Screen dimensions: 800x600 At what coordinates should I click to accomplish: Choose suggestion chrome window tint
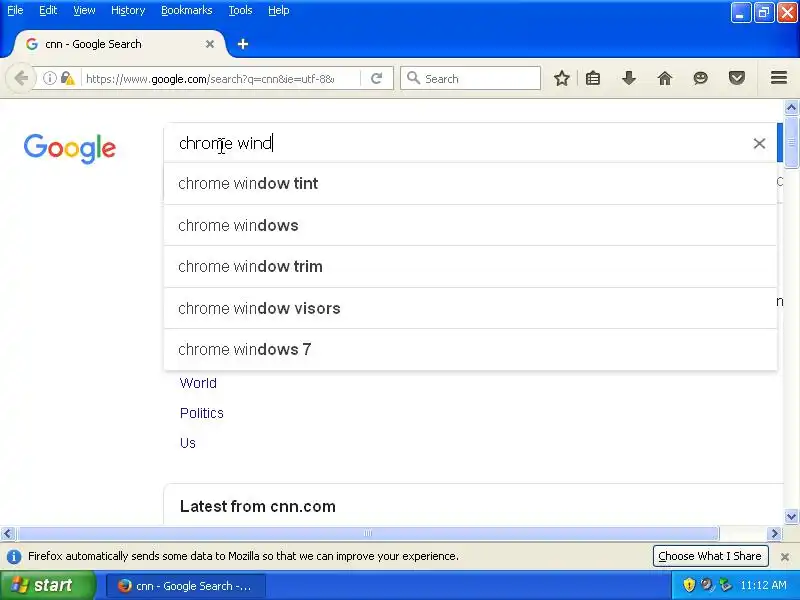point(470,184)
